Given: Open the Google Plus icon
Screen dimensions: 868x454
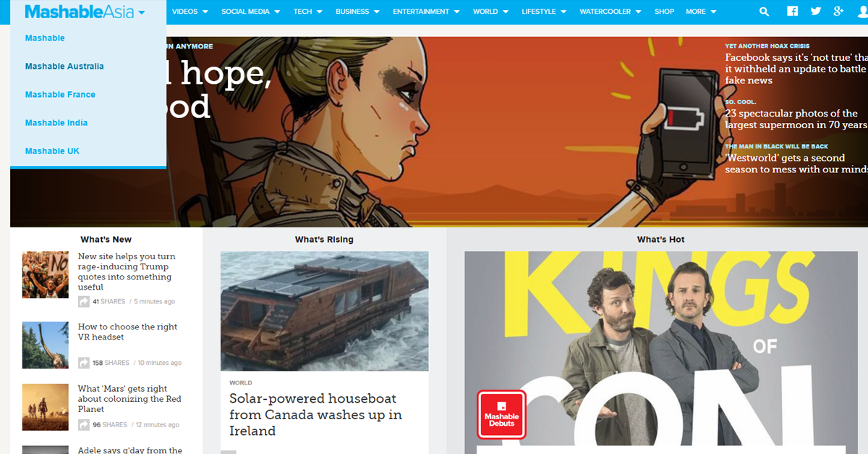Looking at the screenshot, I should [x=839, y=12].
